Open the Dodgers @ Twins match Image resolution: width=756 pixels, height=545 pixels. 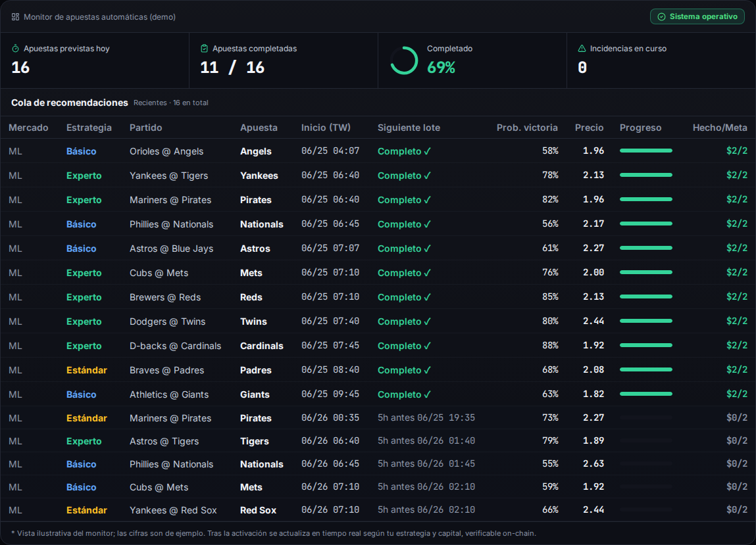pos(167,321)
